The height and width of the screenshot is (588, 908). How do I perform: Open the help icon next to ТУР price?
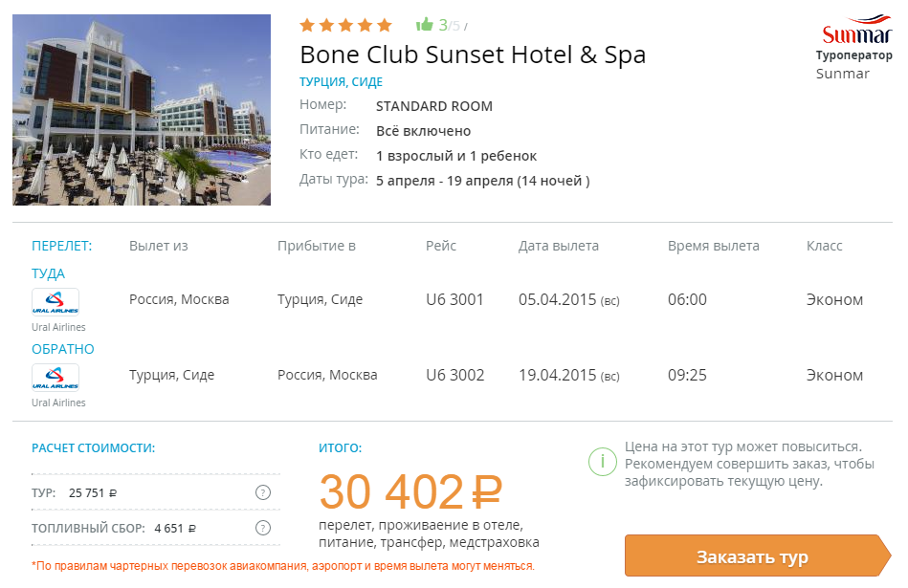263,492
